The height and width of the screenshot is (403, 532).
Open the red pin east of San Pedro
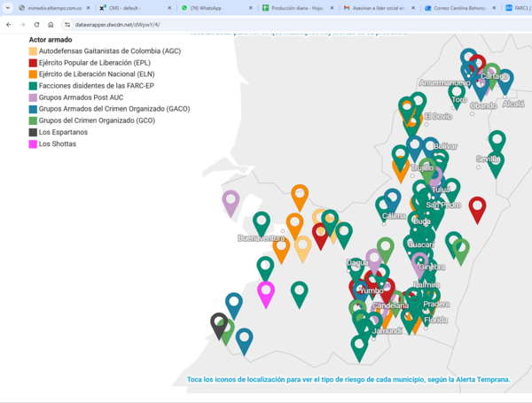[477, 207]
